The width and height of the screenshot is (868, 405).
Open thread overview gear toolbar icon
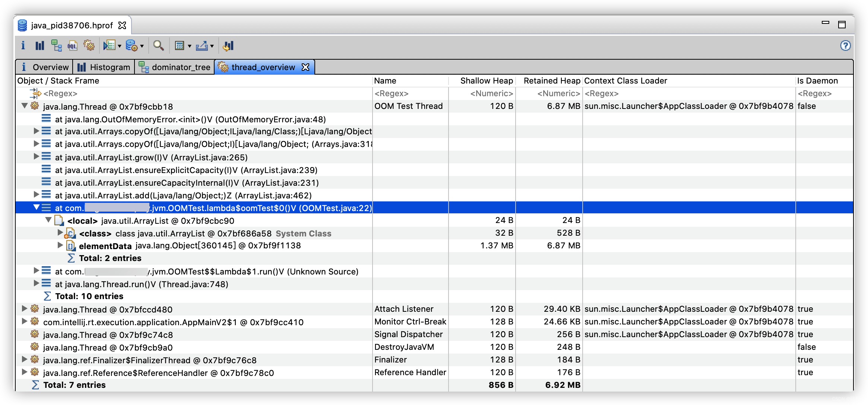coord(89,46)
